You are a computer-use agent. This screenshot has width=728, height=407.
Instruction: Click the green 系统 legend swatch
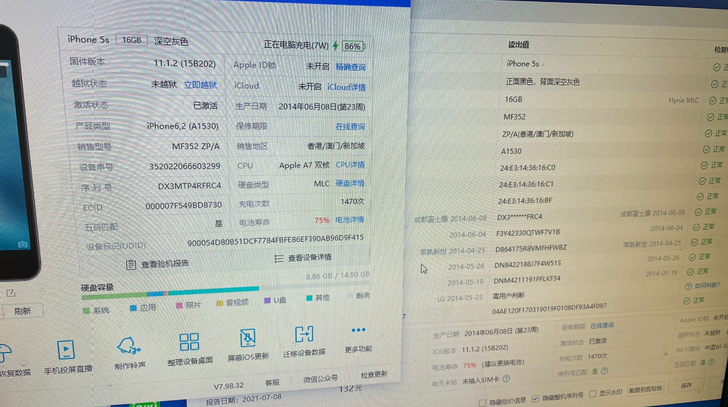[86, 310]
